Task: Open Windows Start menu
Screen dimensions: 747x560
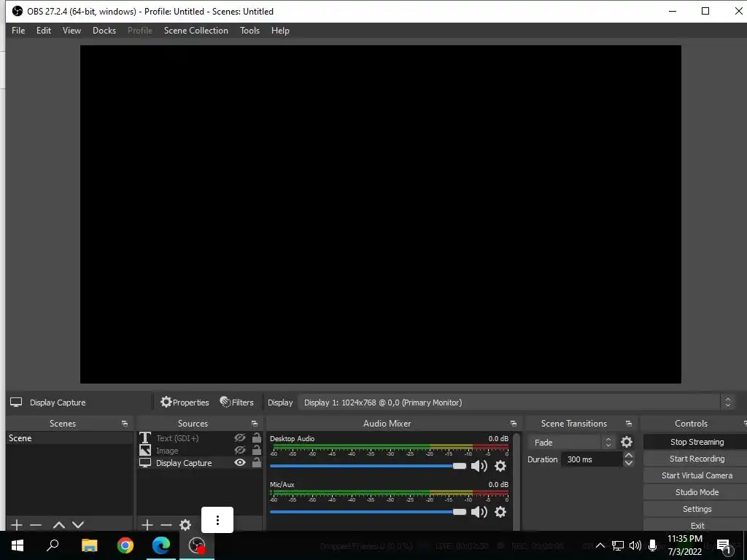Action: pyautogui.click(x=18, y=545)
